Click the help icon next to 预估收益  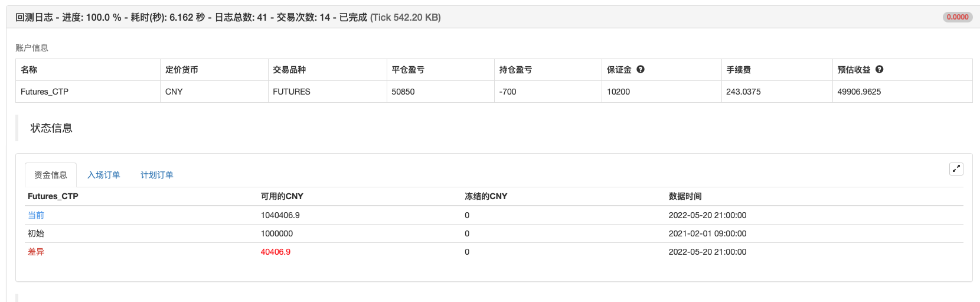click(x=880, y=69)
